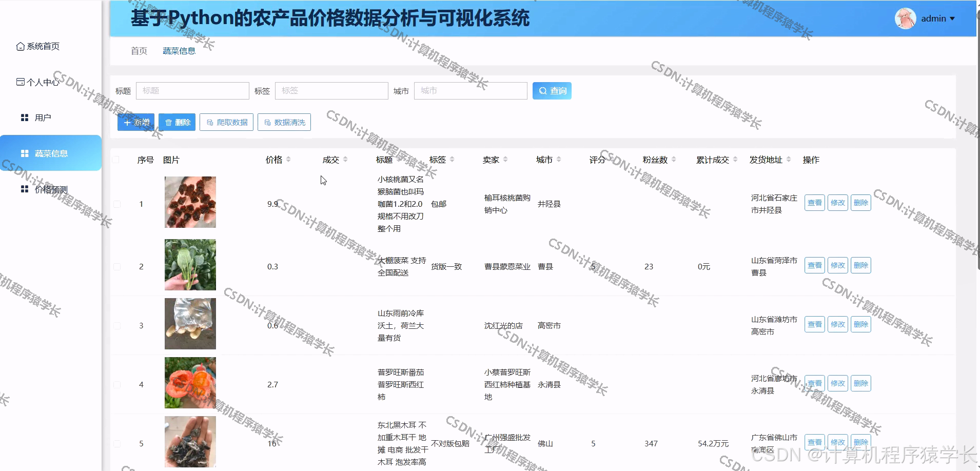
Task: Select 蔬菜信息 sidebar item
Action: 51,153
